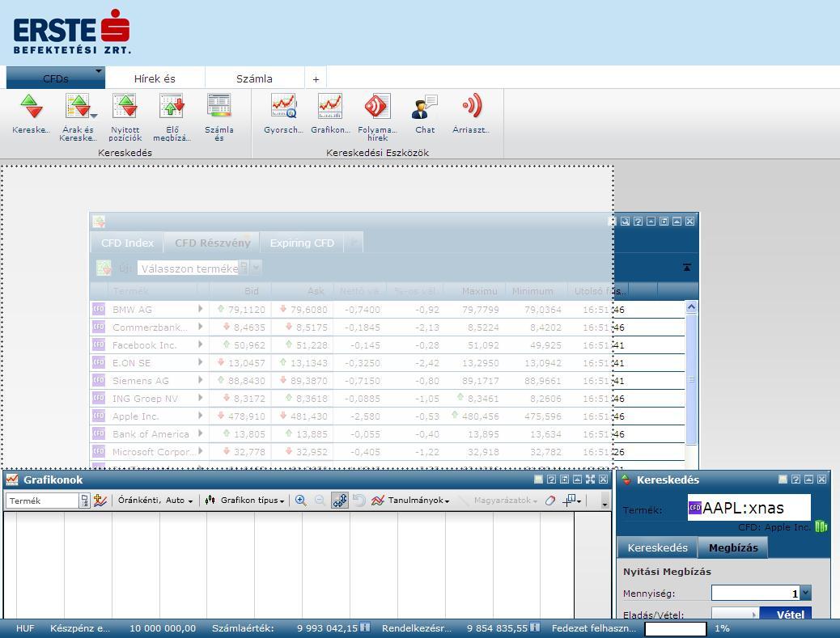Open the Óránkénti, Auto interval dropdown
The height and width of the screenshot is (638, 840).
click(x=155, y=501)
